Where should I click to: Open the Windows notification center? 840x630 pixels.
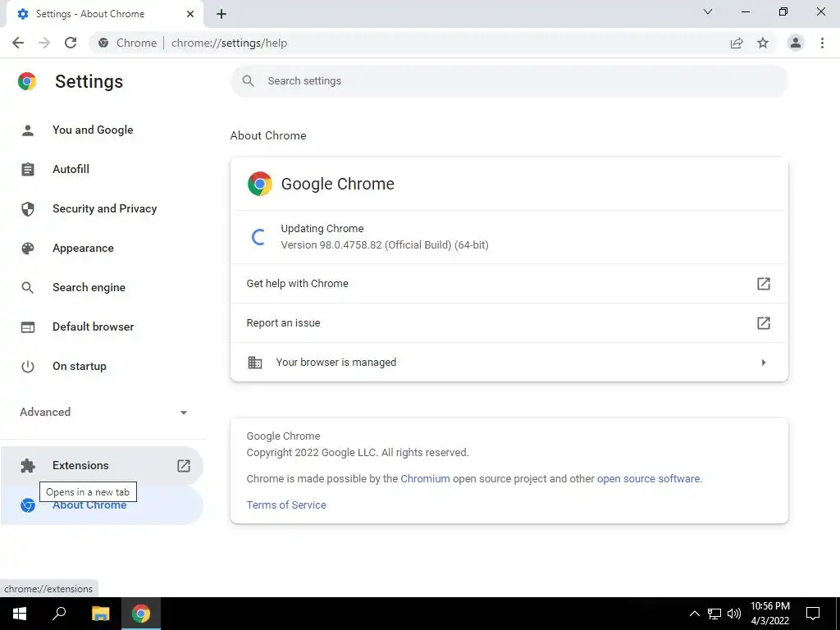(x=813, y=614)
